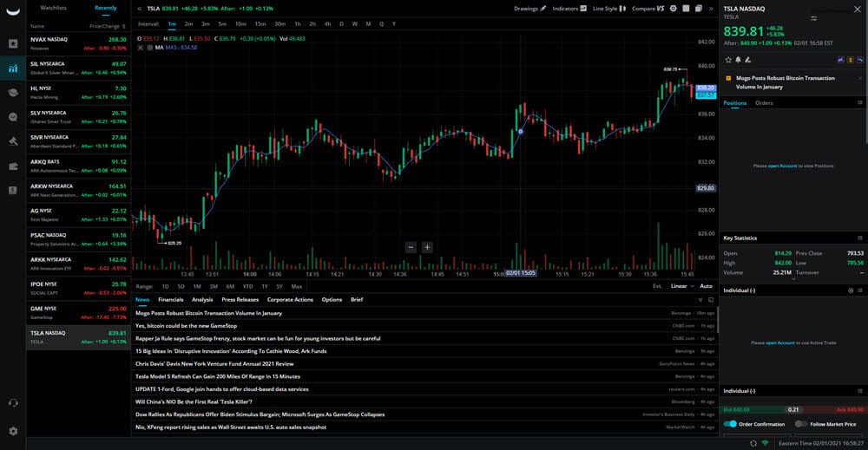Image resolution: width=868 pixels, height=450 pixels.
Task: Switch to the Orders tab
Action: [x=764, y=103]
